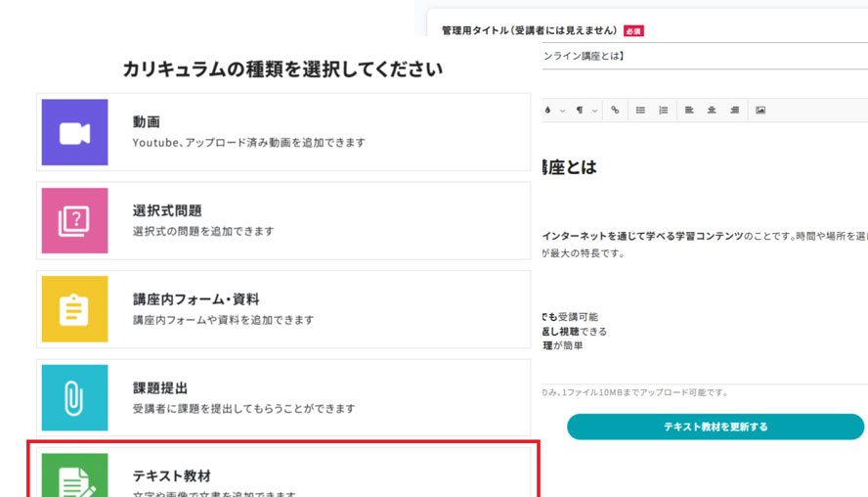868x497 pixels.
Task: Align text to the left
Action: point(689,111)
